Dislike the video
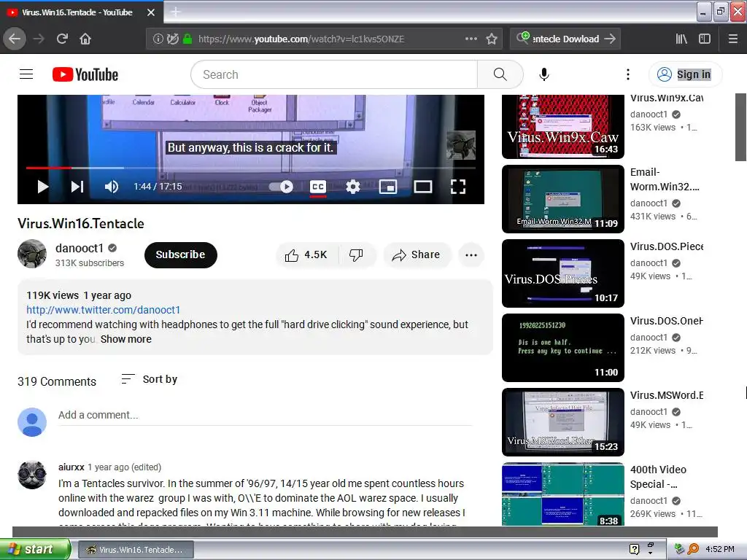The width and height of the screenshot is (747, 560). 356,254
